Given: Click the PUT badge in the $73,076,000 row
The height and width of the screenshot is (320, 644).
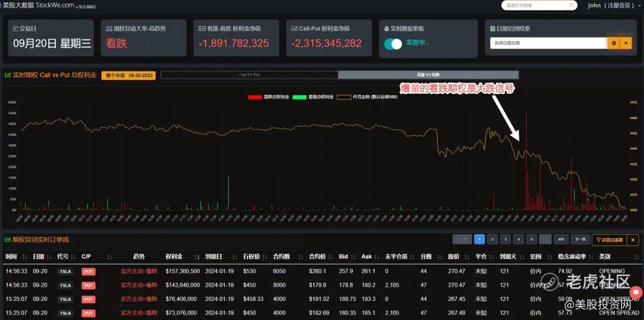Looking at the screenshot, I should coord(88,313).
